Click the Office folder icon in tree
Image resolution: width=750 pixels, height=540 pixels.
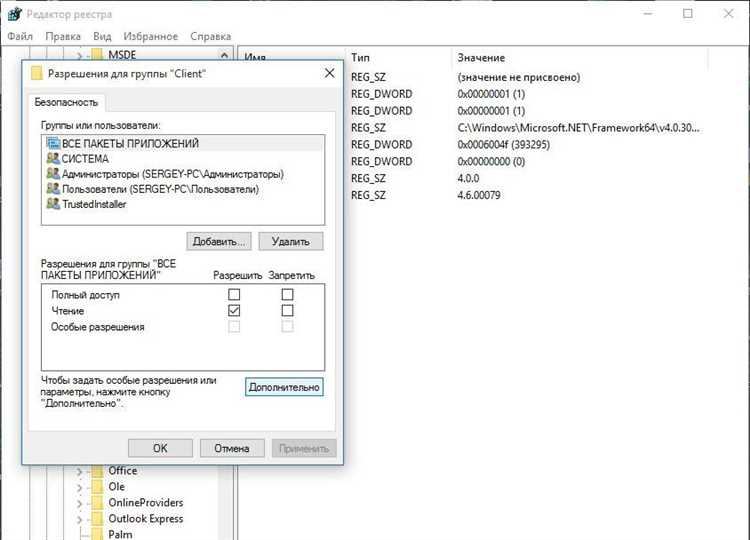[97, 471]
